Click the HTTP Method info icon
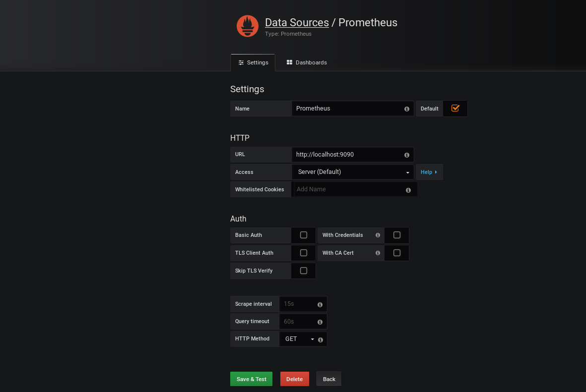586x392 pixels. coord(320,339)
